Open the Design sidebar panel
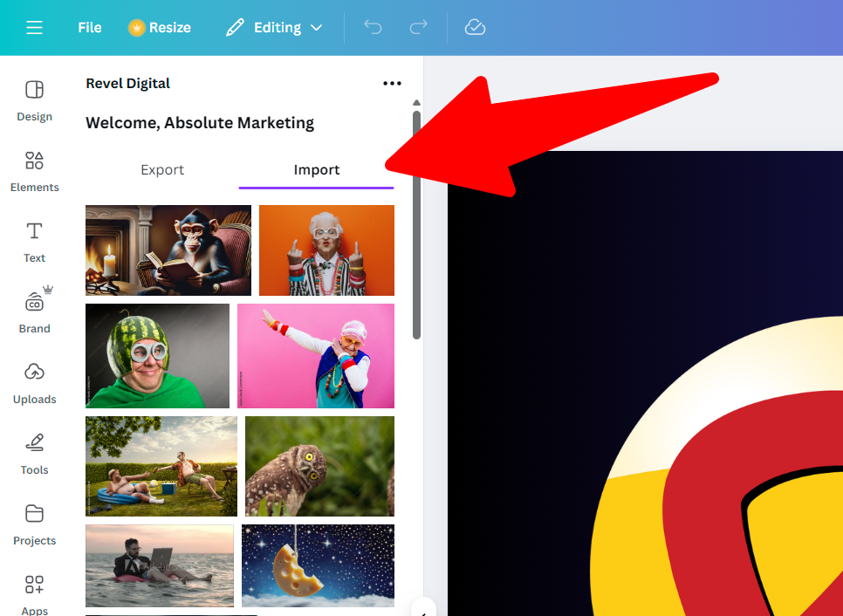 pyautogui.click(x=34, y=100)
